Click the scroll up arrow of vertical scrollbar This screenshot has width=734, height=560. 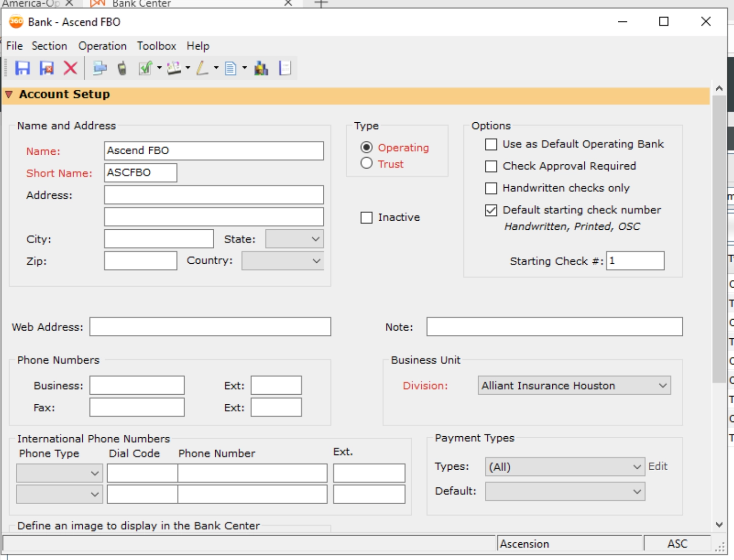pos(719,88)
